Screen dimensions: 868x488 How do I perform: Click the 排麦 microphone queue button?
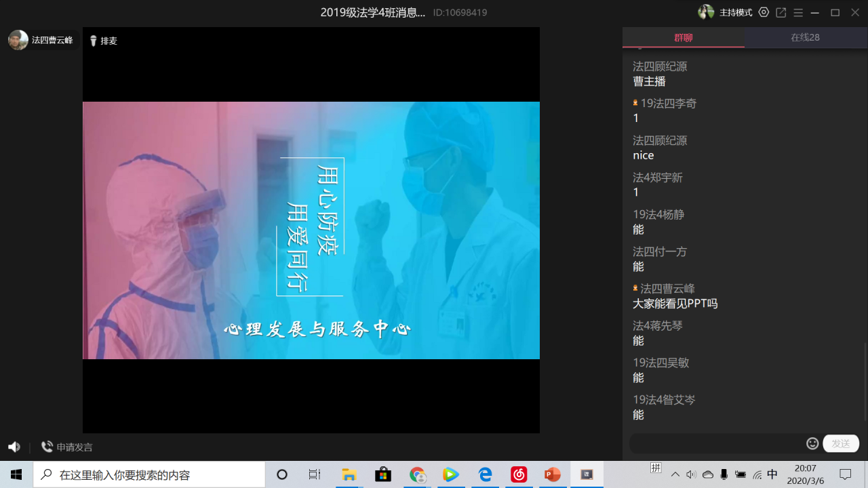104,41
